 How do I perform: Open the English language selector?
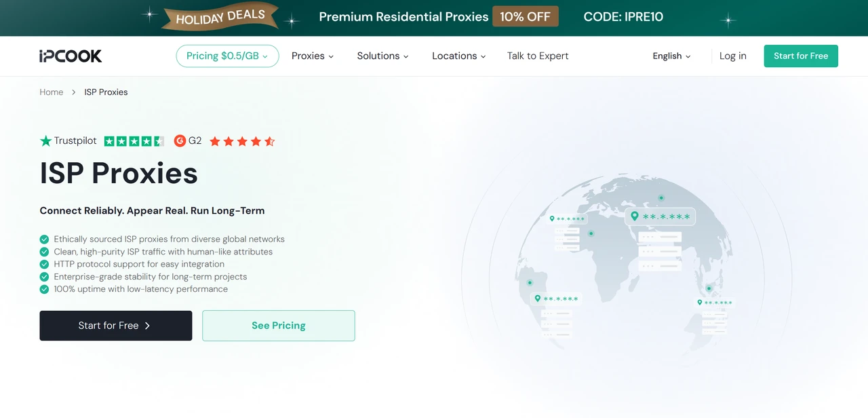[x=671, y=56]
